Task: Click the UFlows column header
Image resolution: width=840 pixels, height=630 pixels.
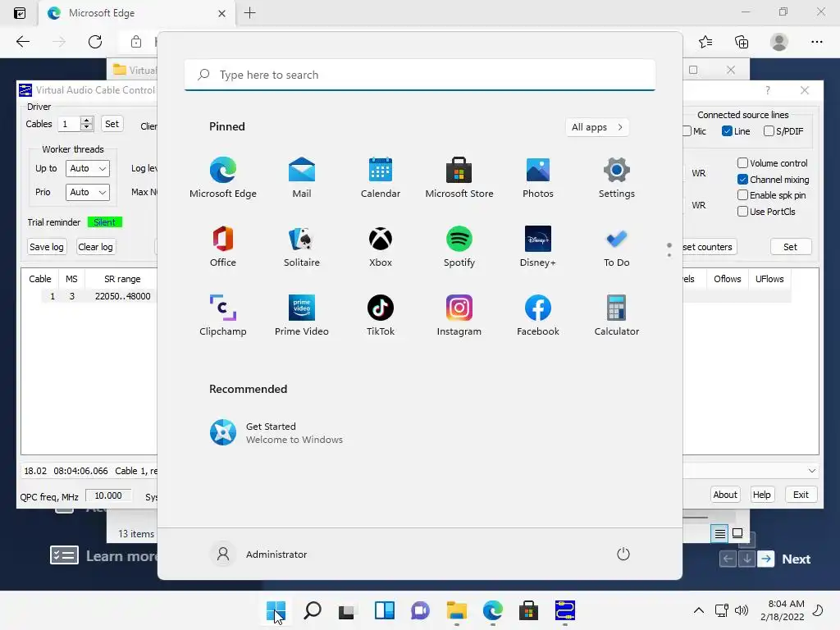Action: coord(769,279)
